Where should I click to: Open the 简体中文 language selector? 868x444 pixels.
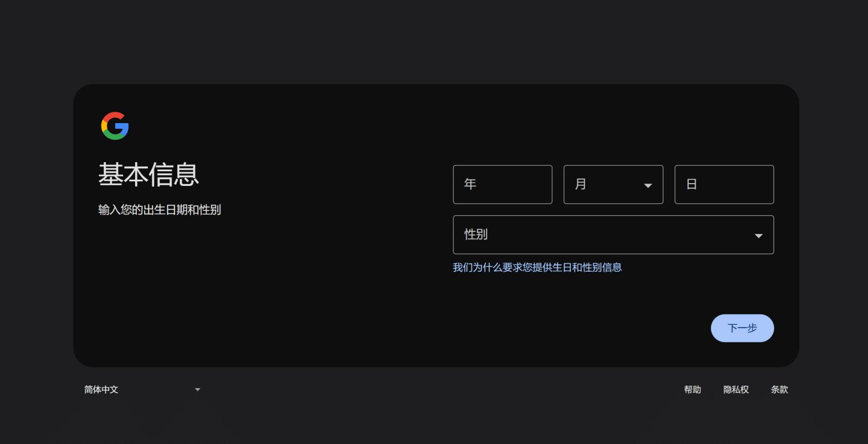point(142,389)
